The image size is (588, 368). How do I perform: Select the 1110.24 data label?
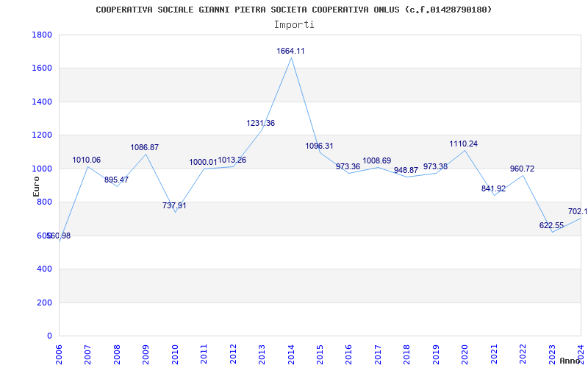(463, 144)
